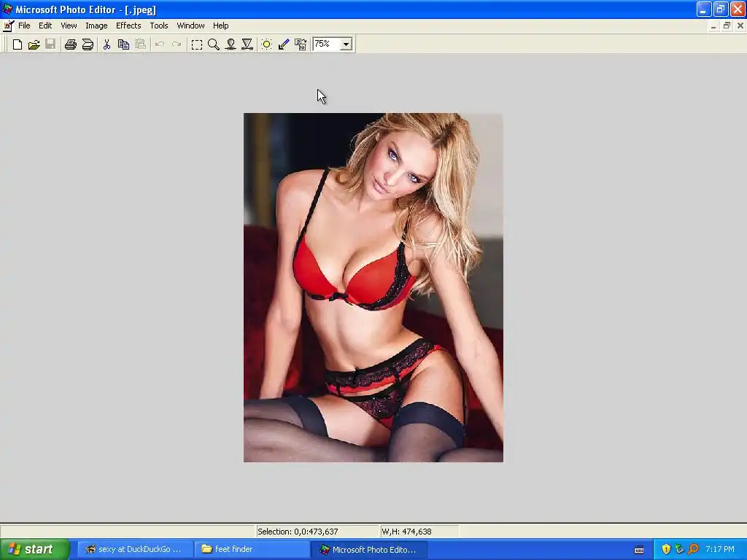
Task: Open the View menu
Action: [x=69, y=26]
